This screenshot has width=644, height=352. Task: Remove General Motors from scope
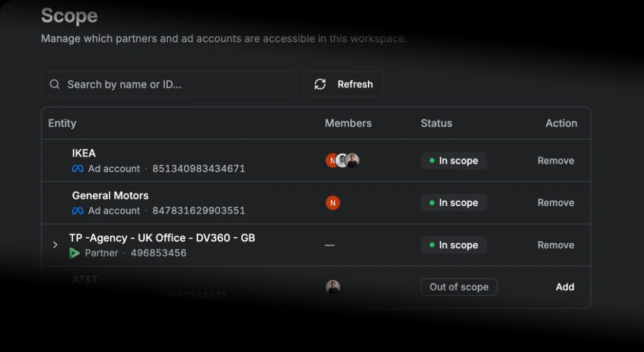556,202
